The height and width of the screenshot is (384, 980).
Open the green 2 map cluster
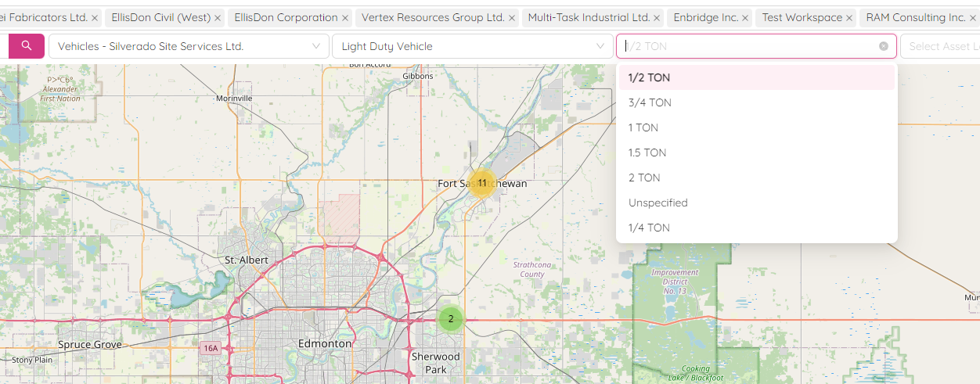tap(451, 318)
